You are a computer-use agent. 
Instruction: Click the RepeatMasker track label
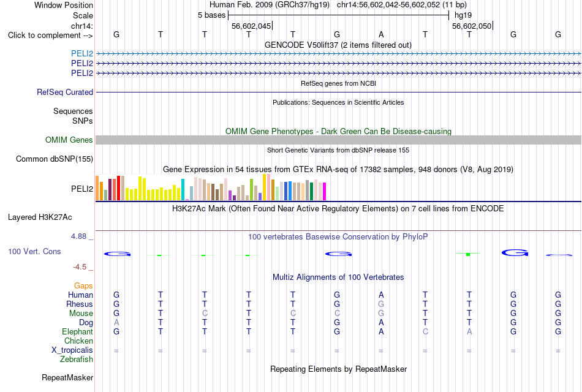[x=67, y=377]
